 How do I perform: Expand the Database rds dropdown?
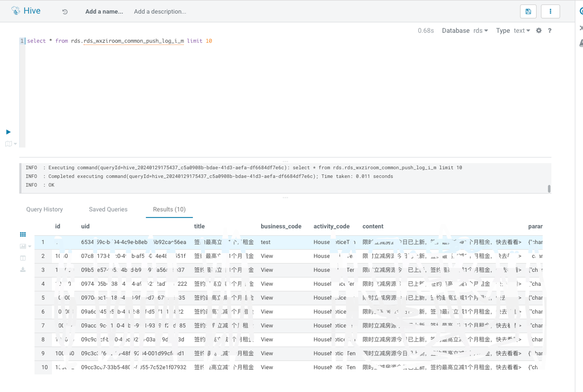(x=480, y=31)
